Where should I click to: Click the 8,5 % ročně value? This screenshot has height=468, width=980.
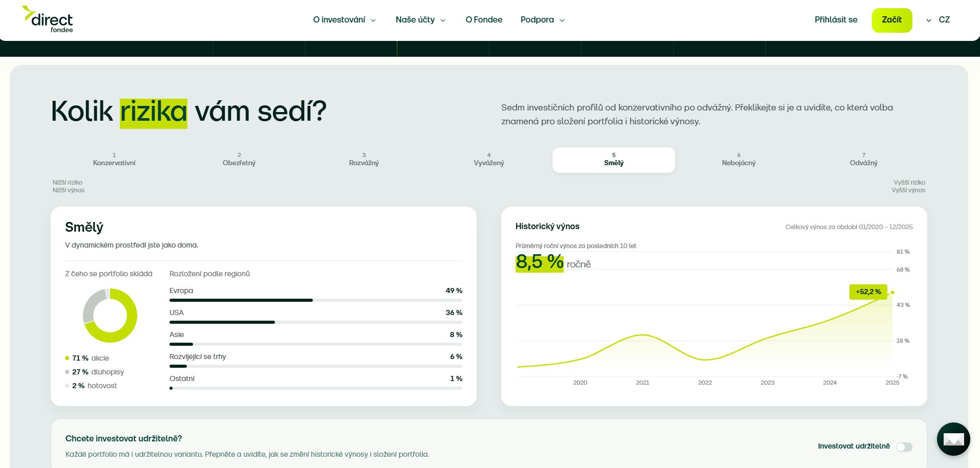coord(553,262)
